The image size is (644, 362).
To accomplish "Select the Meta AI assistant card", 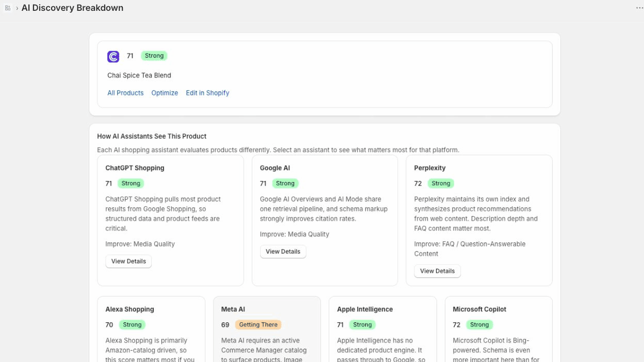I will pyautogui.click(x=267, y=329).
